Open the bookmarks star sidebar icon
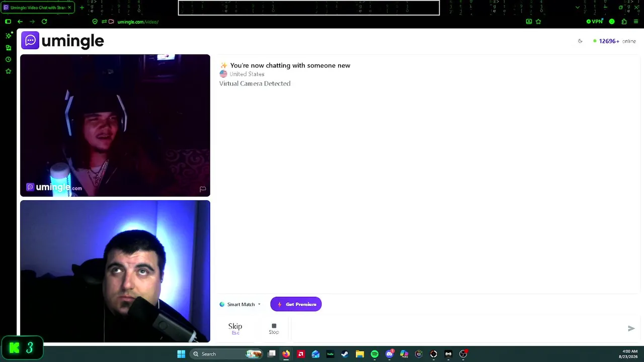644x362 pixels. point(9,71)
